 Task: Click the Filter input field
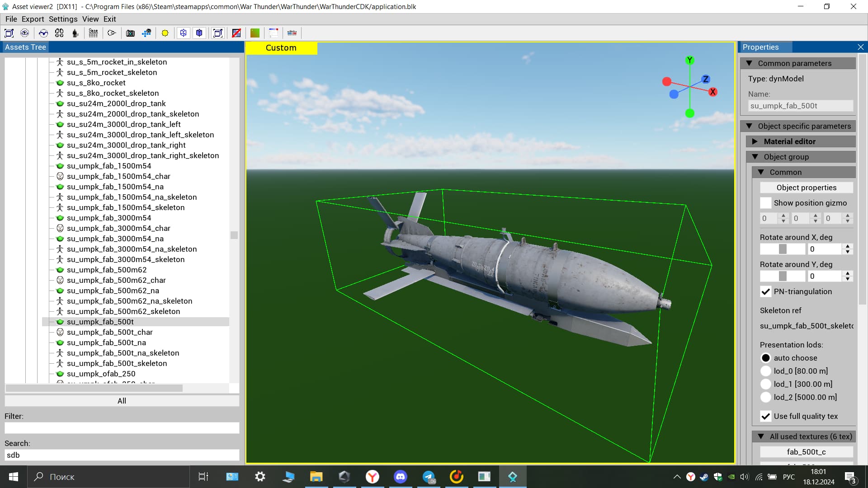click(x=122, y=428)
